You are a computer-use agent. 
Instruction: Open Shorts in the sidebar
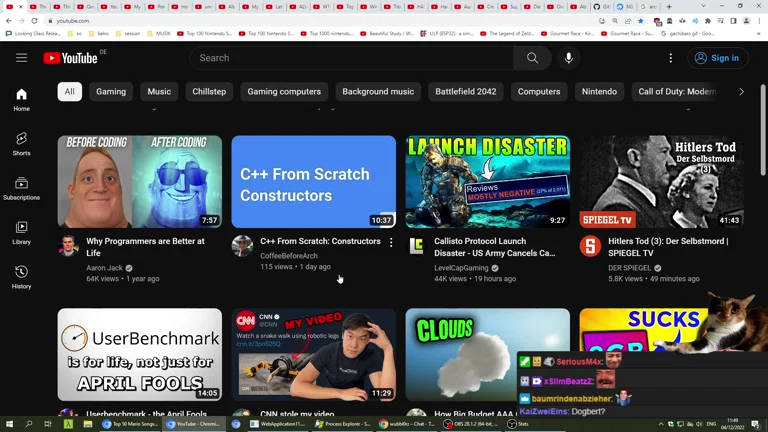(21, 144)
